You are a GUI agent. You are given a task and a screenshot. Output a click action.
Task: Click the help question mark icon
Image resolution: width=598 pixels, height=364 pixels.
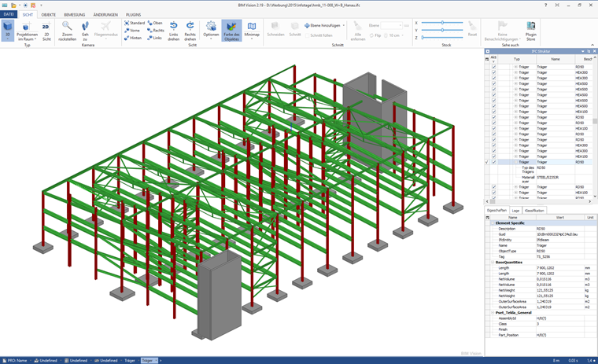coord(545,6)
